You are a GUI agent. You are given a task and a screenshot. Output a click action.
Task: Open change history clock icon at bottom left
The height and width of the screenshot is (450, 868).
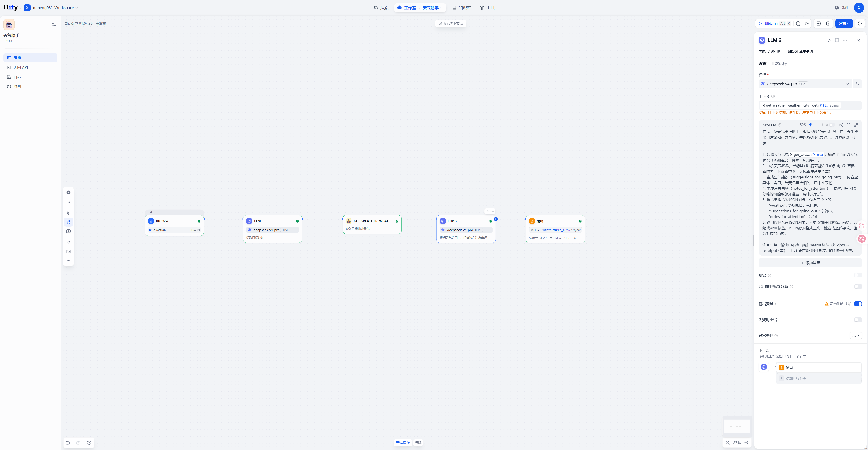[x=89, y=443]
